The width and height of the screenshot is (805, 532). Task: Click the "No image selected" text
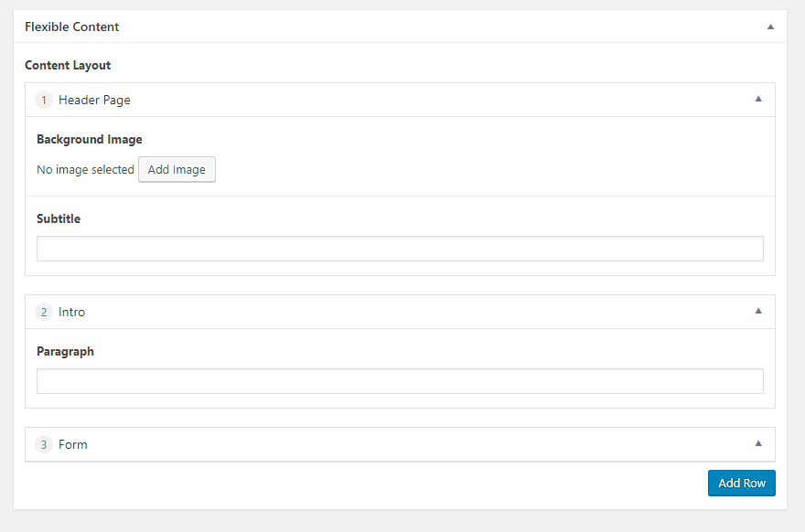(x=85, y=170)
